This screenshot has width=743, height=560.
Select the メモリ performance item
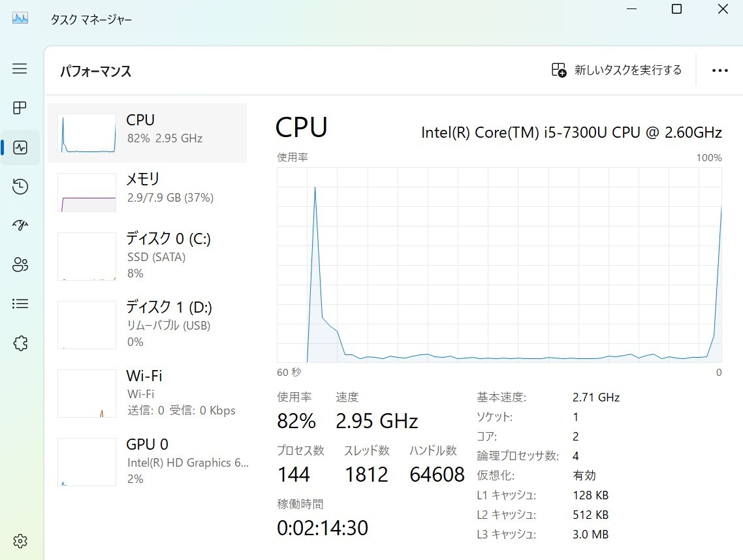point(148,193)
